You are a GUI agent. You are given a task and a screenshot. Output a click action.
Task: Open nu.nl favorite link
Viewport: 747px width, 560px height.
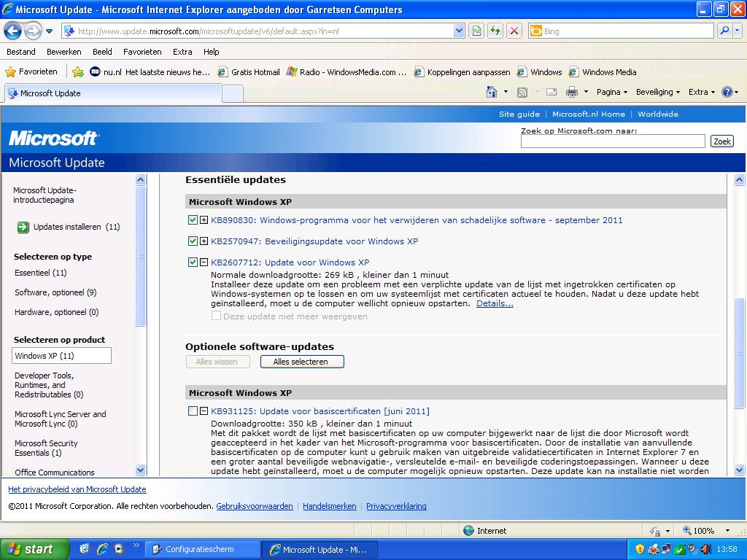click(x=150, y=72)
